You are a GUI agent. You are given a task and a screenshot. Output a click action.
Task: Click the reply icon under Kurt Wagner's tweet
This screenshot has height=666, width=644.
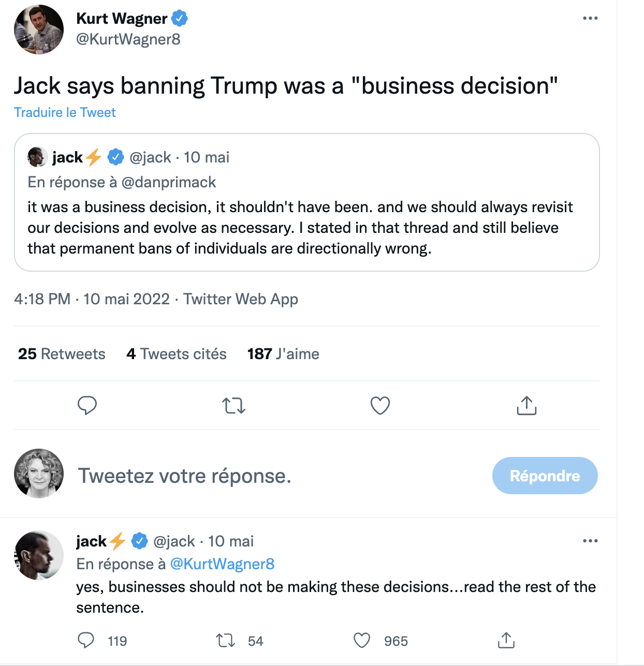coord(87,406)
